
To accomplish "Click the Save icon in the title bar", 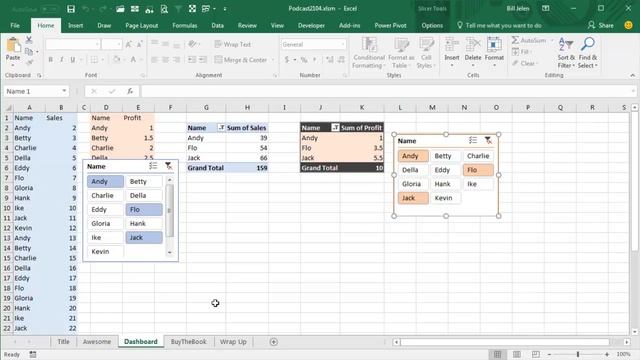I will tap(71, 9).
